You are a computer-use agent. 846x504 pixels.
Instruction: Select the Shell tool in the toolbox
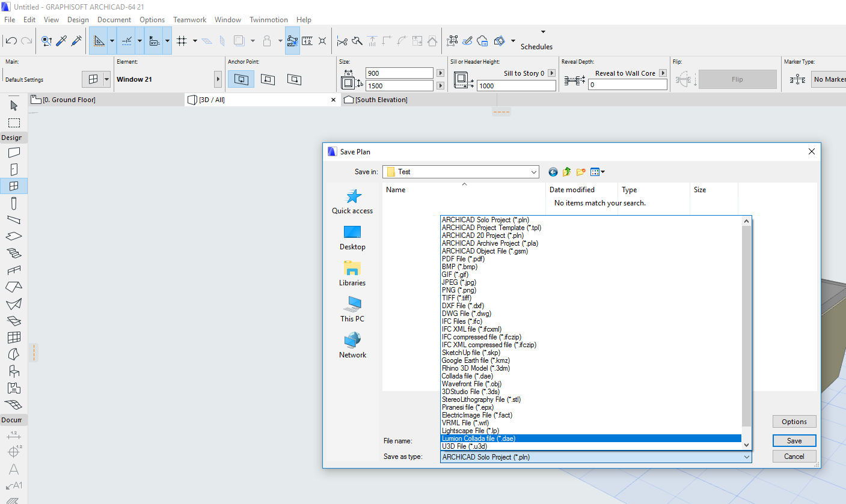[x=14, y=304]
